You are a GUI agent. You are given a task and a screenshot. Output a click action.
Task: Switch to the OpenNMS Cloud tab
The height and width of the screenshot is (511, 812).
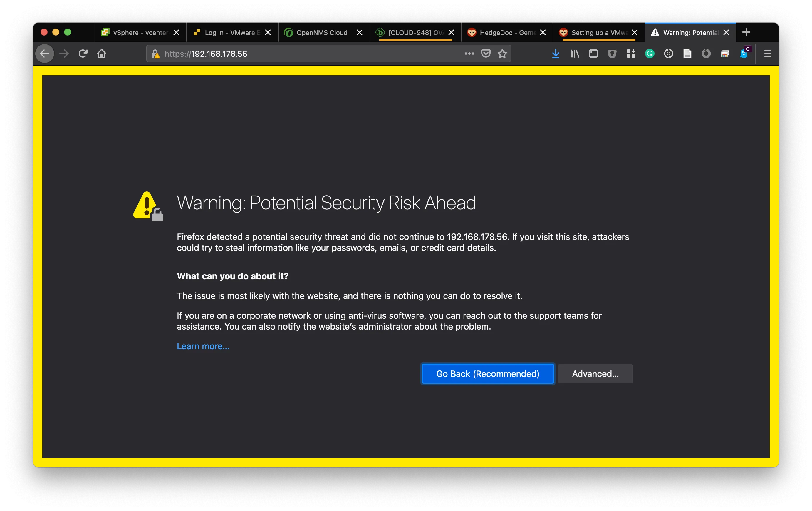[x=322, y=33]
